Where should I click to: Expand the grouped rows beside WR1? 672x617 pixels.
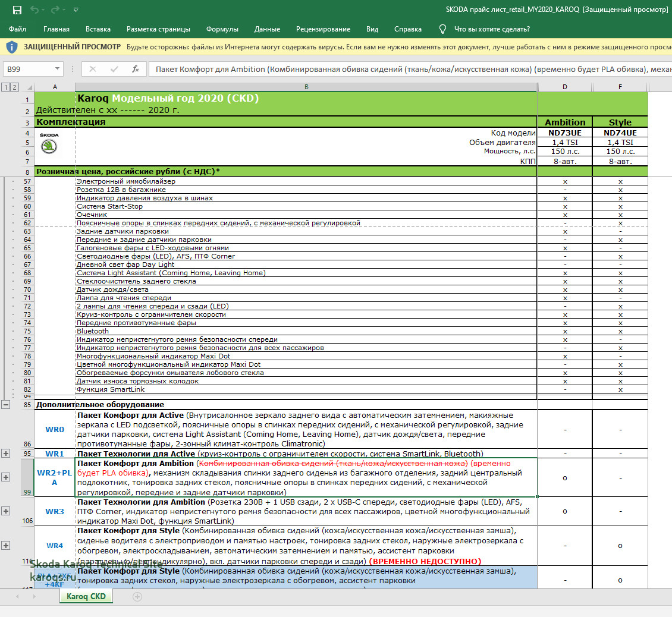click(6, 454)
